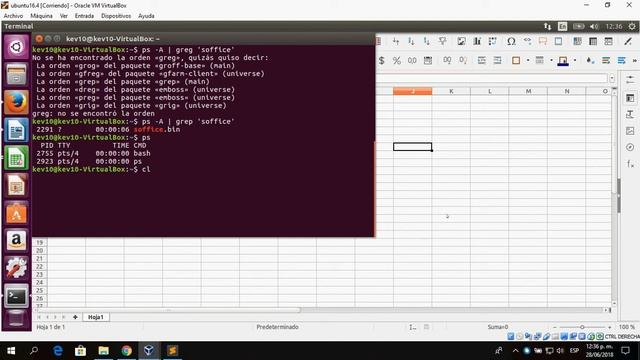This screenshot has height=360, width=640.
Task: Open sidebar settings at top
Action: (630, 79)
